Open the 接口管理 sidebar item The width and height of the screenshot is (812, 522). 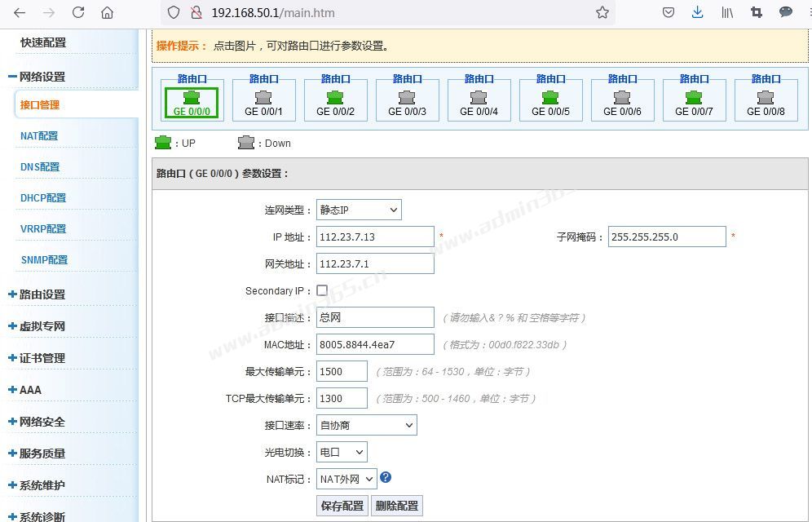pyautogui.click(x=40, y=104)
